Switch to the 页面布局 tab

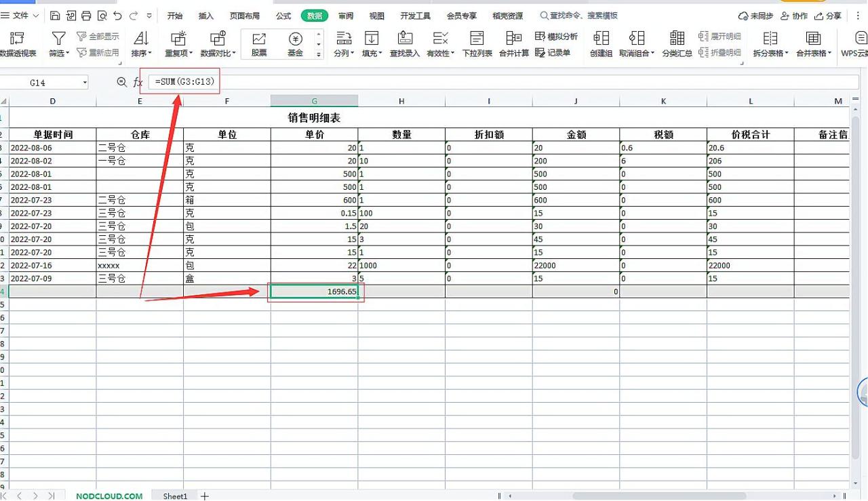click(245, 16)
